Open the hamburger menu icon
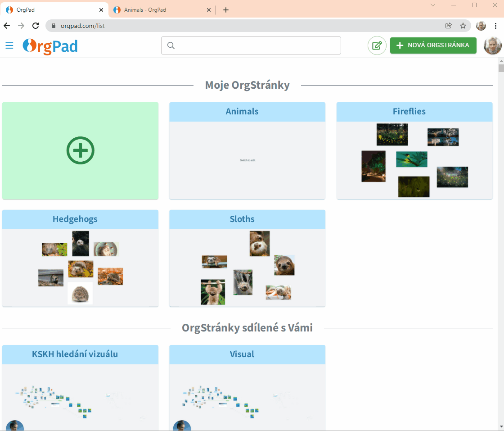 point(9,45)
